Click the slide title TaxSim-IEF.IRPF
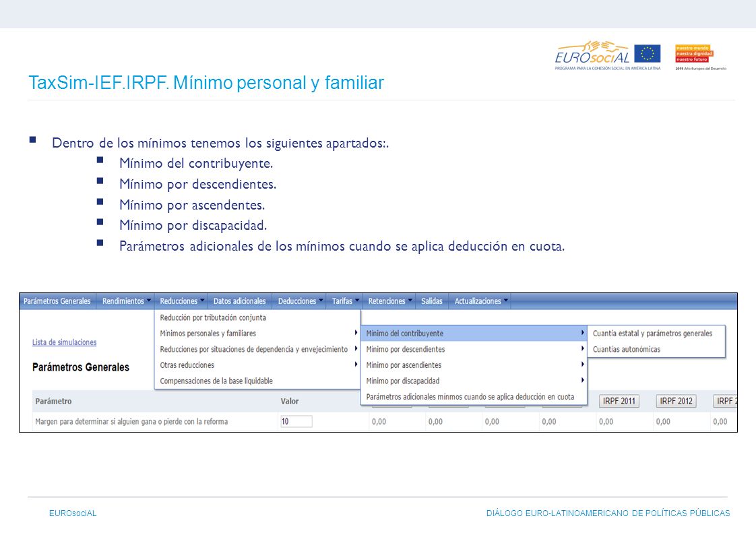 pyautogui.click(x=206, y=82)
